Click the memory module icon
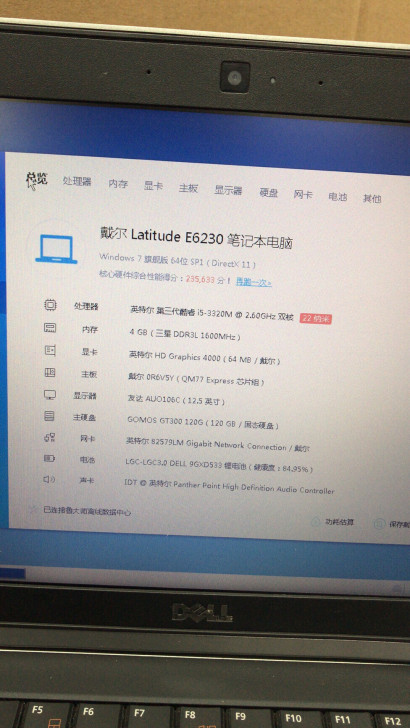This screenshot has height=728, width=410. tap(50, 328)
